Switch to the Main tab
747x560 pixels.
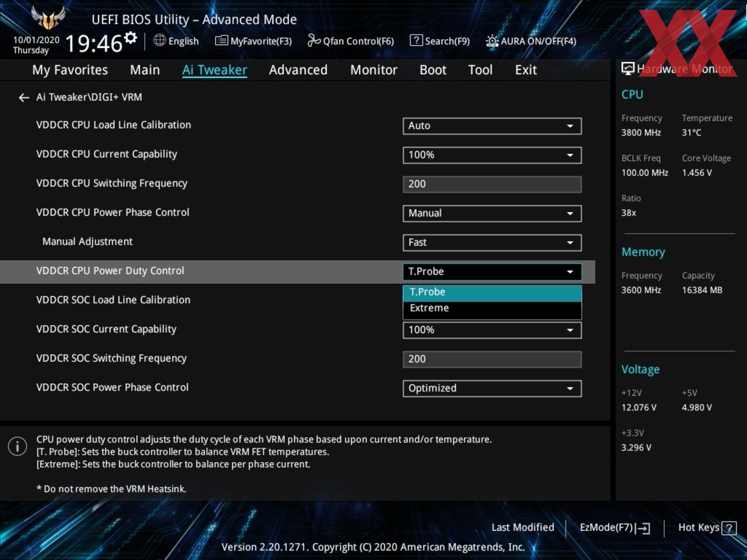pyautogui.click(x=145, y=70)
